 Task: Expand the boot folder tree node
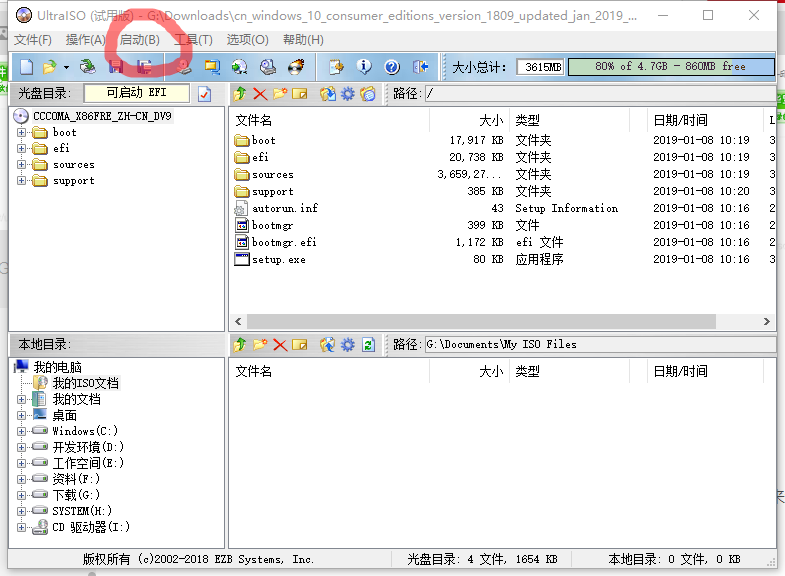22,133
